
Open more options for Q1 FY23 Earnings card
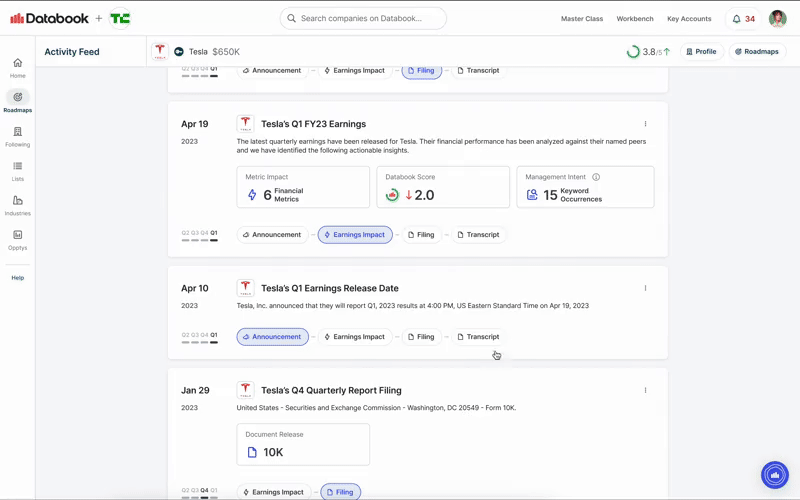[x=645, y=124]
